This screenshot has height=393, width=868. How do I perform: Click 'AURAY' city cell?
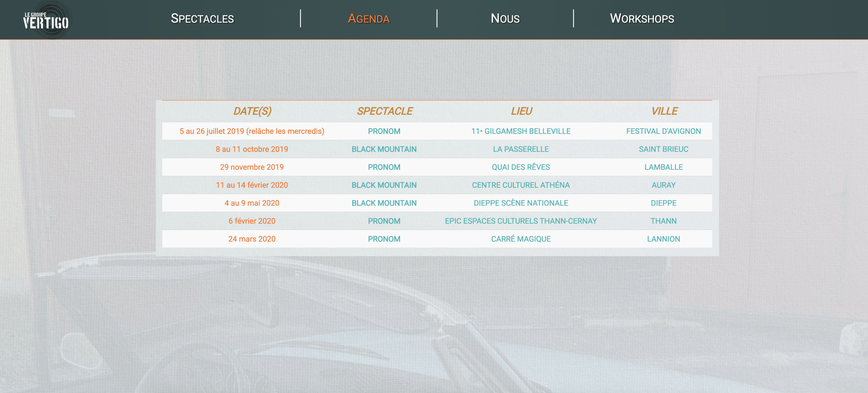664,185
